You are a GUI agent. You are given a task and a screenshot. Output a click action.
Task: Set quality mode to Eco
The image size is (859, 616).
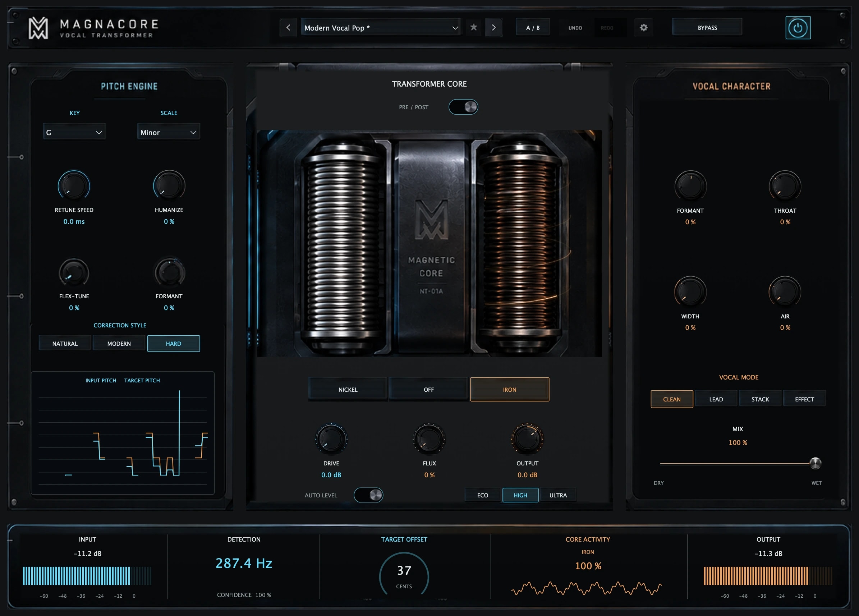[x=483, y=495]
